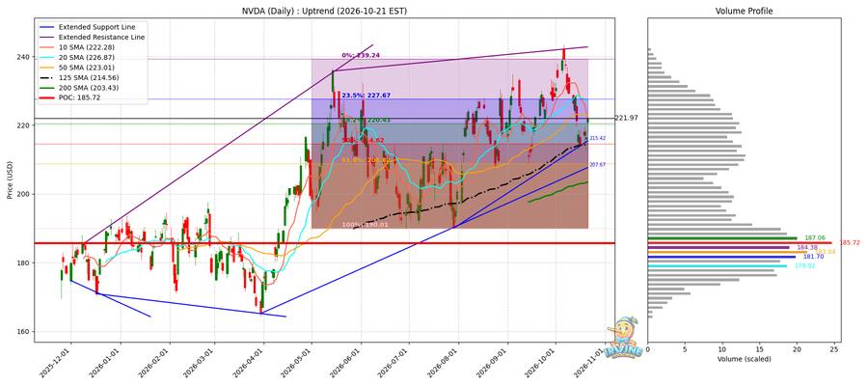Click the cyan volume bar at 179.02
This screenshot has width=868, height=386.
click(718, 265)
